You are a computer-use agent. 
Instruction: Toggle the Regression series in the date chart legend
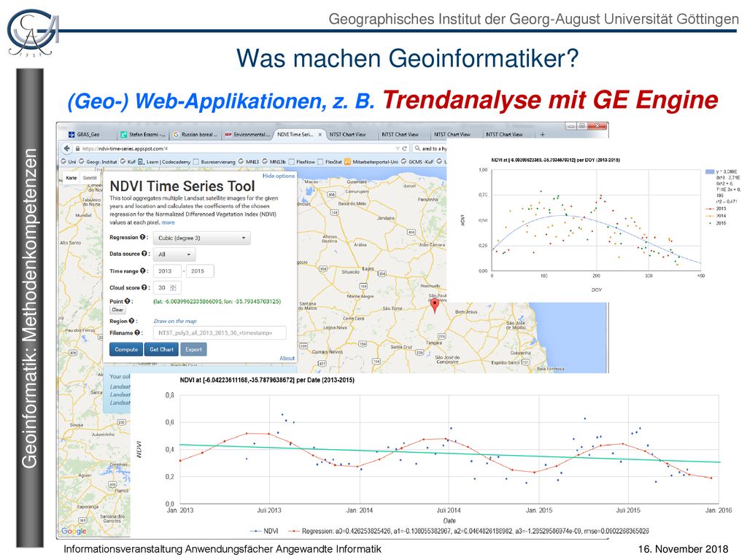(x=468, y=531)
